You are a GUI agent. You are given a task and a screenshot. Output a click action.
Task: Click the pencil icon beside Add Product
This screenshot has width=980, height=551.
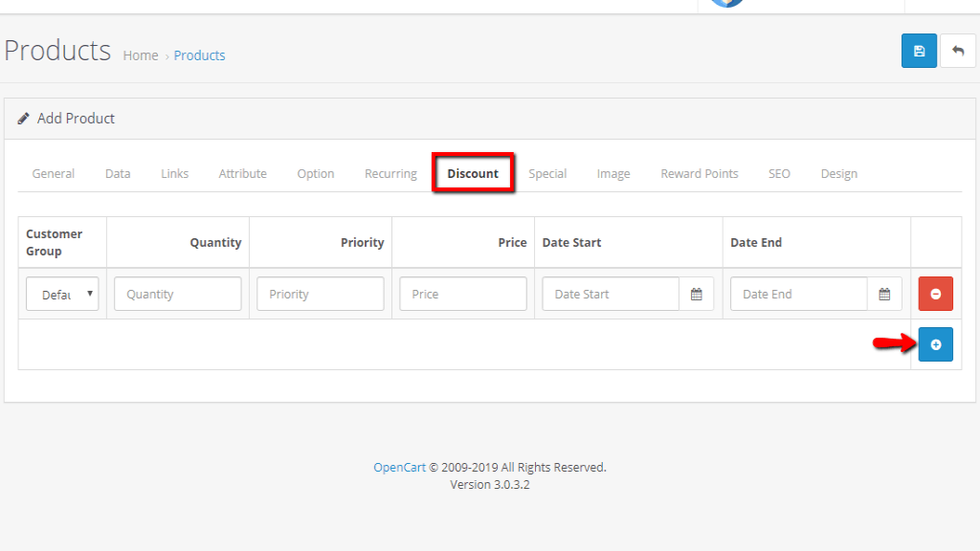pos(23,118)
